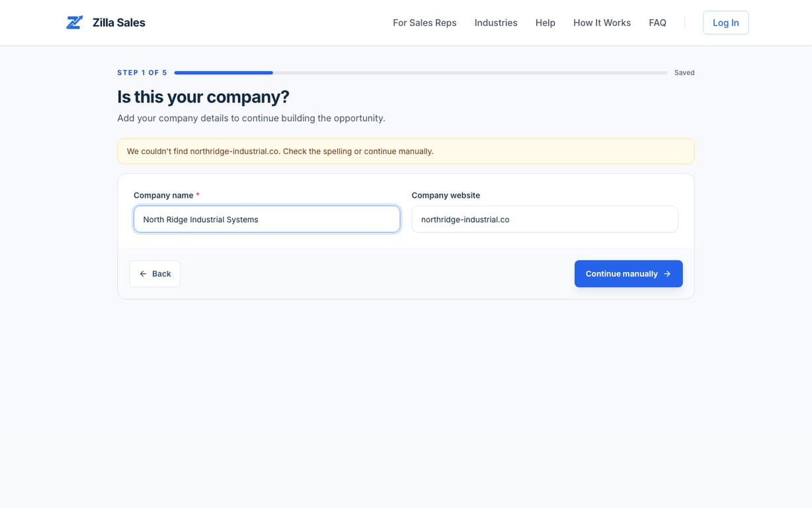Click the "Is this your company?" heading

pos(204,97)
